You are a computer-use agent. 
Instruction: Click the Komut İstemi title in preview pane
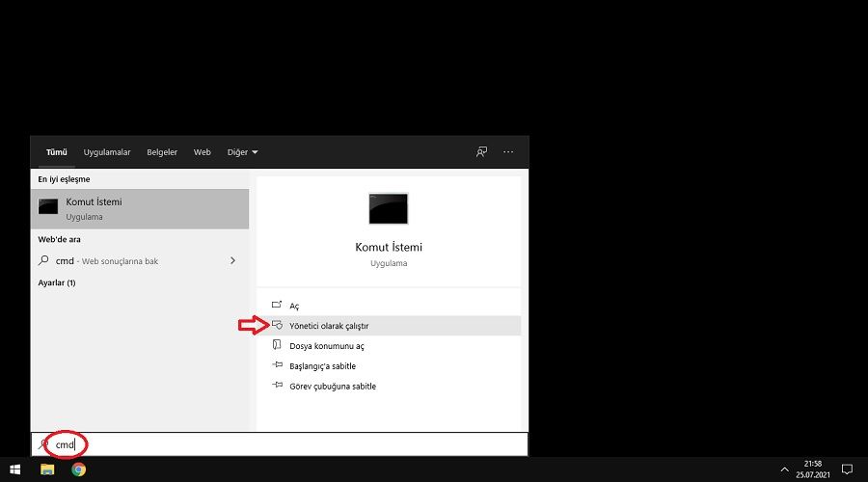pos(389,247)
